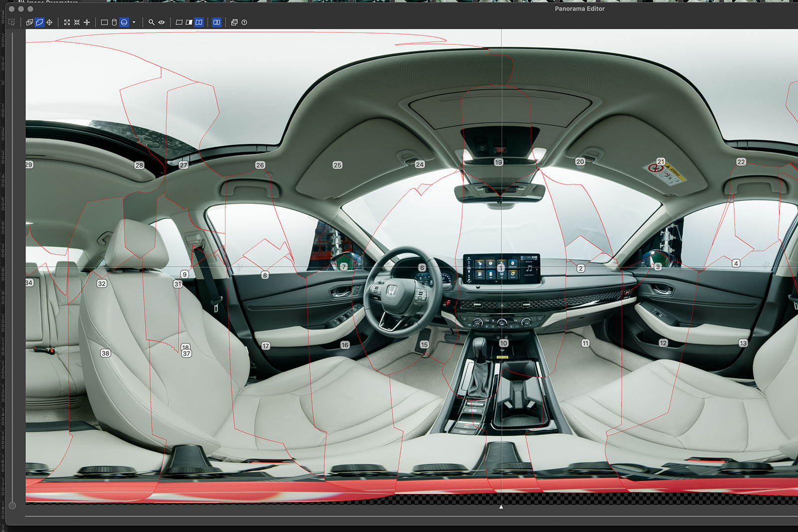Select the greyed pointer tool in the toolbar
This screenshot has height=532, width=798.
[11, 22]
